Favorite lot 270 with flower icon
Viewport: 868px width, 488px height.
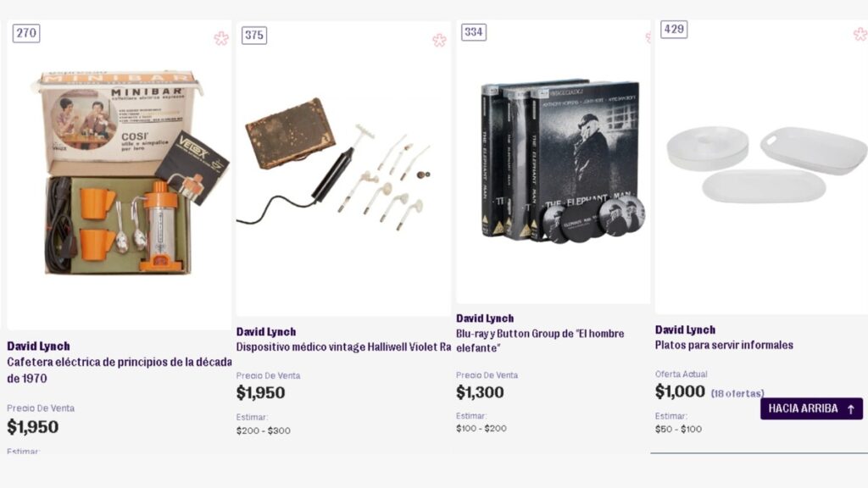(x=221, y=38)
